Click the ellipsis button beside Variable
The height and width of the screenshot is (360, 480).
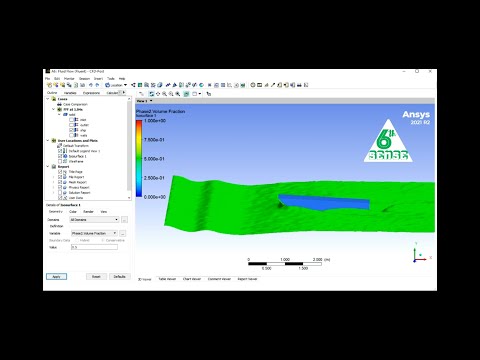(x=123, y=233)
